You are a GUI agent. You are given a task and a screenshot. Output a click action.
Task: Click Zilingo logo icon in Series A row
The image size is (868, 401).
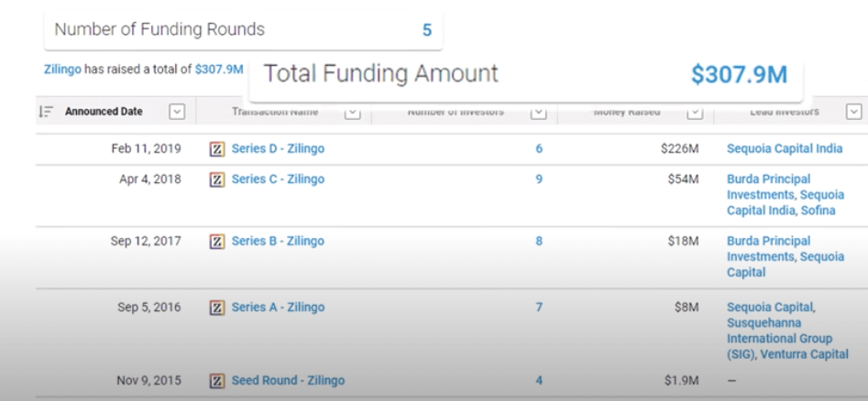pyautogui.click(x=217, y=308)
